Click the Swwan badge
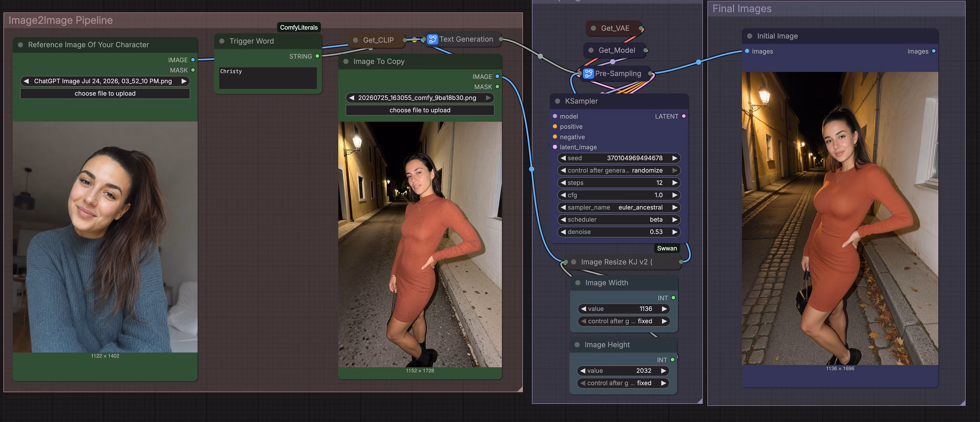Screen dimensions: 980x422 tap(667, 248)
